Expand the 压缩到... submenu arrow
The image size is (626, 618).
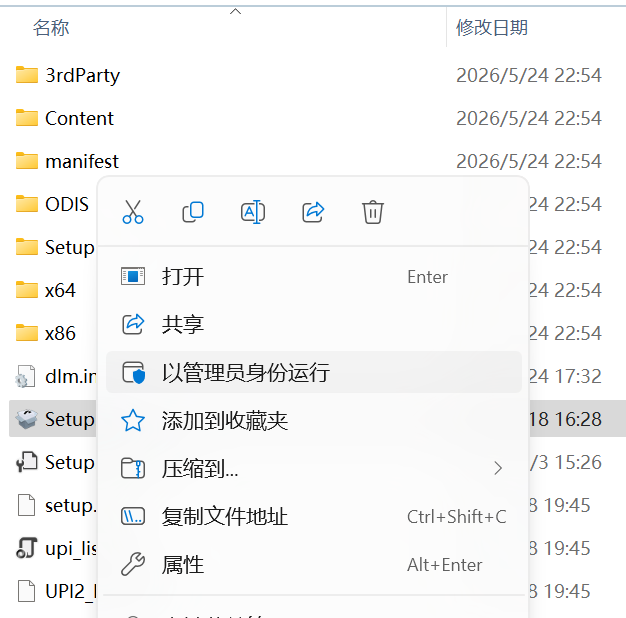pos(497,468)
